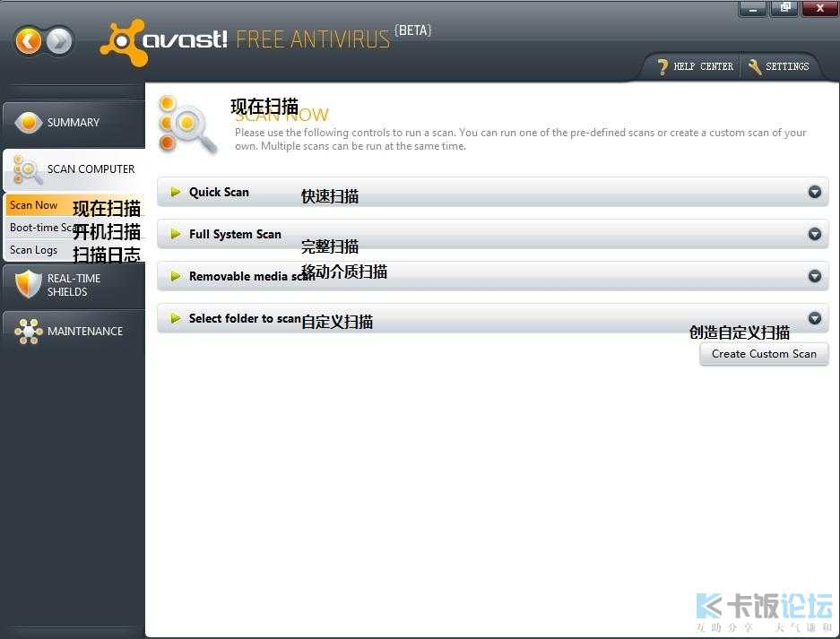Click the orange back arrow button

[x=29, y=40]
